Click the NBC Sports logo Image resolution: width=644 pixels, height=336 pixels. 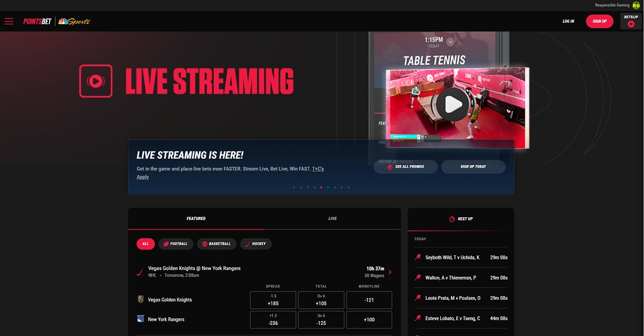point(74,21)
